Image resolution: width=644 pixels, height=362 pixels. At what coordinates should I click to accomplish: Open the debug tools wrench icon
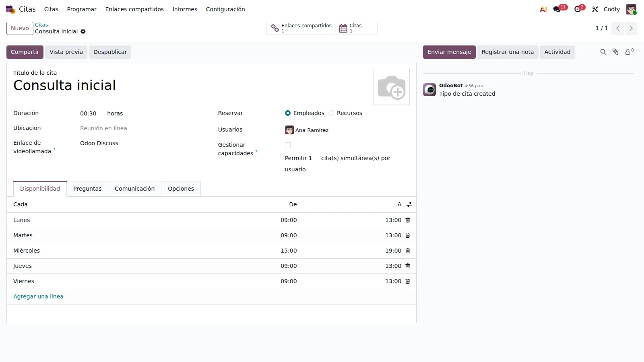[x=595, y=9]
